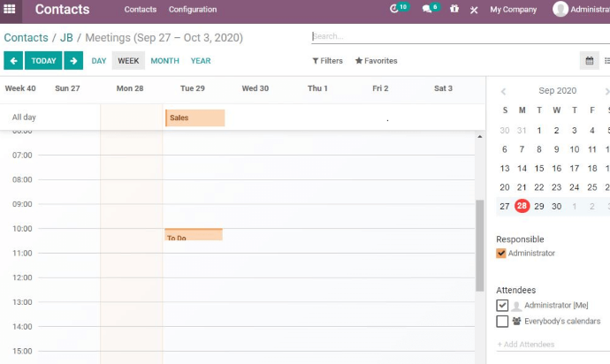Switch to YEAR view

tap(201, 61)
